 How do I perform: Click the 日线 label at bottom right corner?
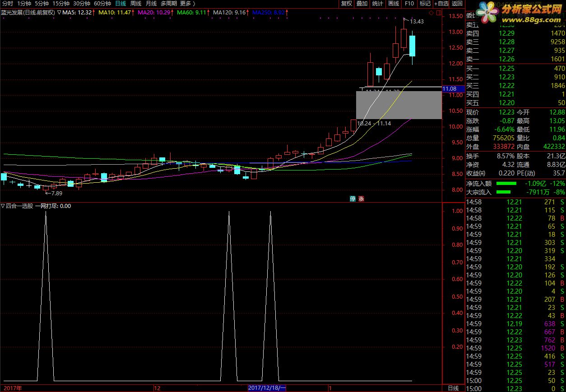tap(453, 388)
